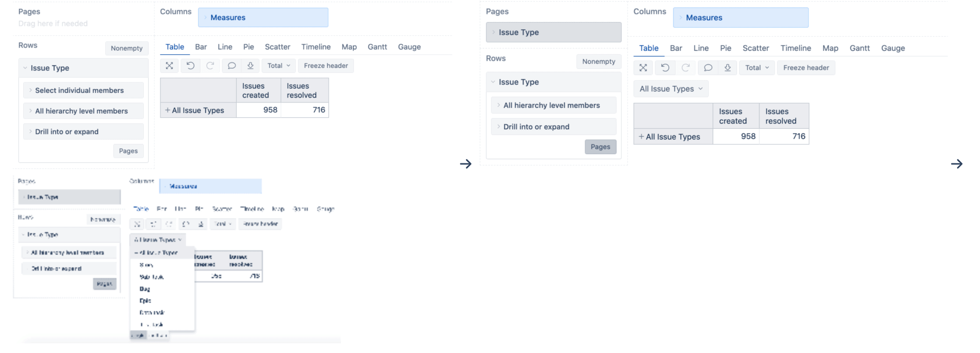
Task: Click export download icon in report with empty Pages
Action: pyautogui.click(x=250, y=66)
